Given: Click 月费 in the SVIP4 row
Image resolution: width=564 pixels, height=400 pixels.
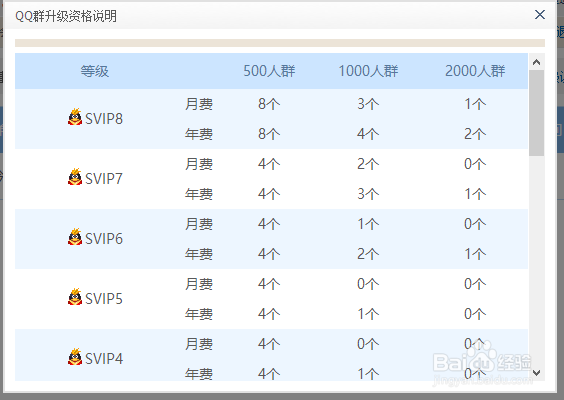Looking at the screenshot, I should click(x=199, y=344).
